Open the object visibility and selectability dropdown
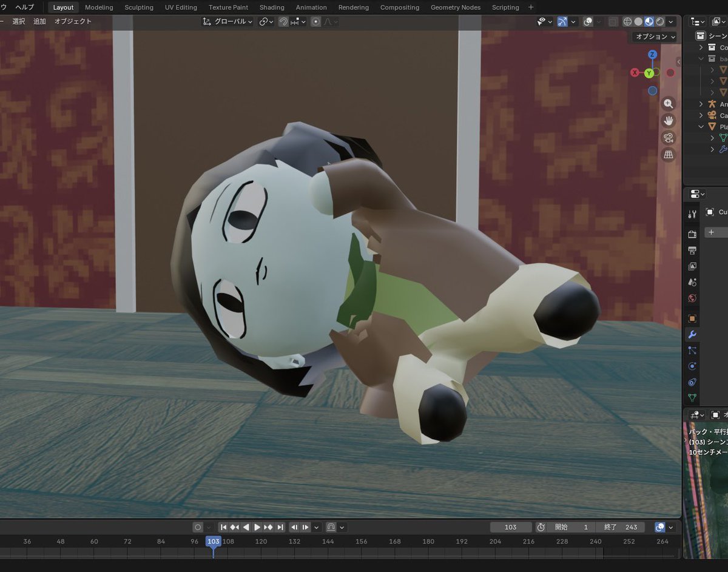The height and width of the screenshot is (572, 728). point(544,22)
